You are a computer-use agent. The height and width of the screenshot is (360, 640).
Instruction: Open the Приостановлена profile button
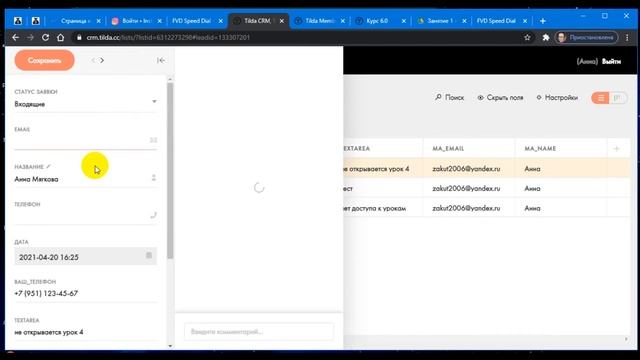pyautogui.click(x=587, y=38)
